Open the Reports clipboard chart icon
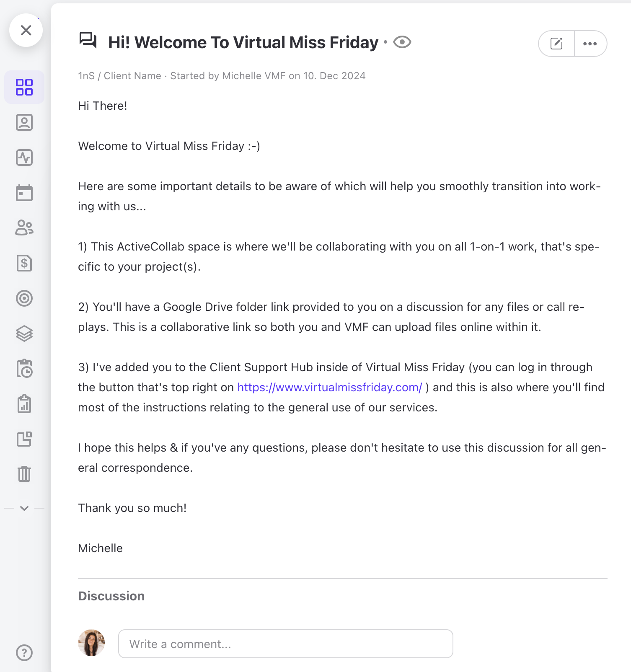631x672 pixels. (x=24, y=404)
